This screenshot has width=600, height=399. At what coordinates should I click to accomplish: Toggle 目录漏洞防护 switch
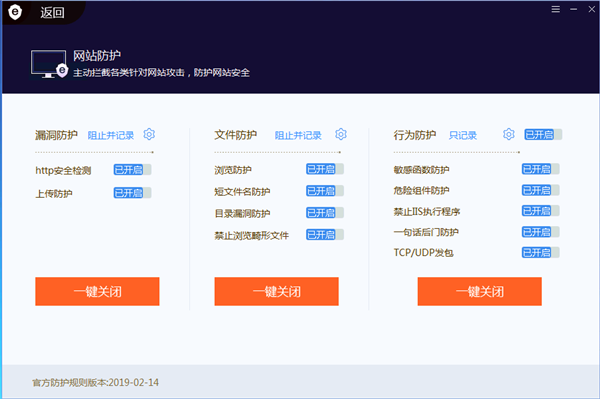[325, 213]
